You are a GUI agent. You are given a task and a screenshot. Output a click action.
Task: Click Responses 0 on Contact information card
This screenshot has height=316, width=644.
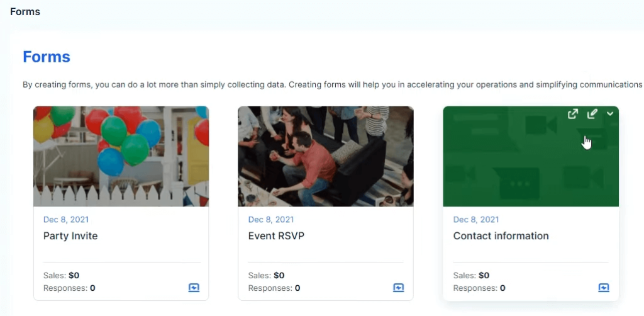coord(479,288)
